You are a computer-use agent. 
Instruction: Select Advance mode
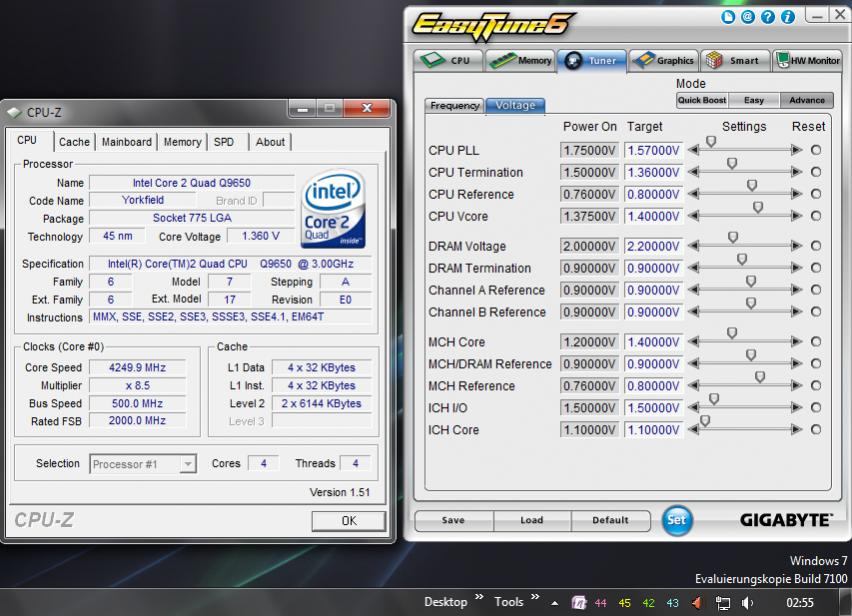[x=807, y=100]
